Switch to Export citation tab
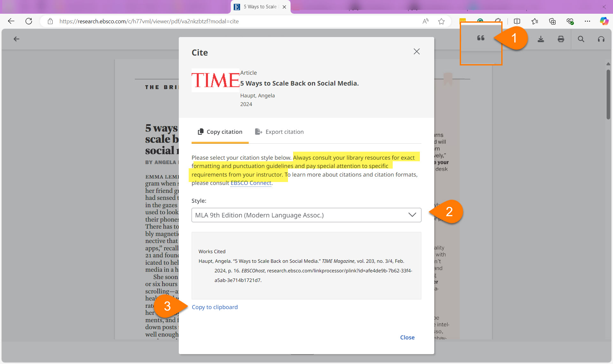 (x=279, y=132)
